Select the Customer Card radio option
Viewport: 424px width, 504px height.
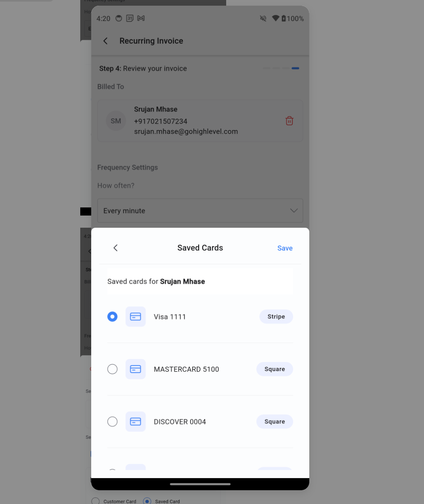96,501
